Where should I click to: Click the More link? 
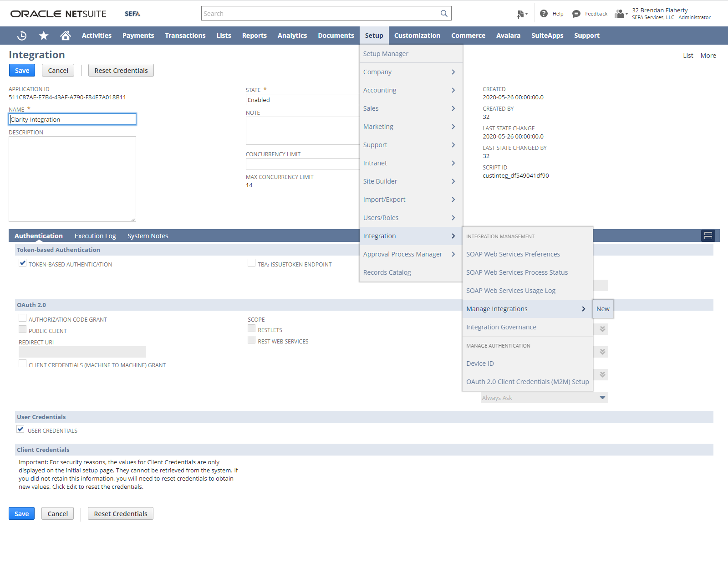[708, 56]
